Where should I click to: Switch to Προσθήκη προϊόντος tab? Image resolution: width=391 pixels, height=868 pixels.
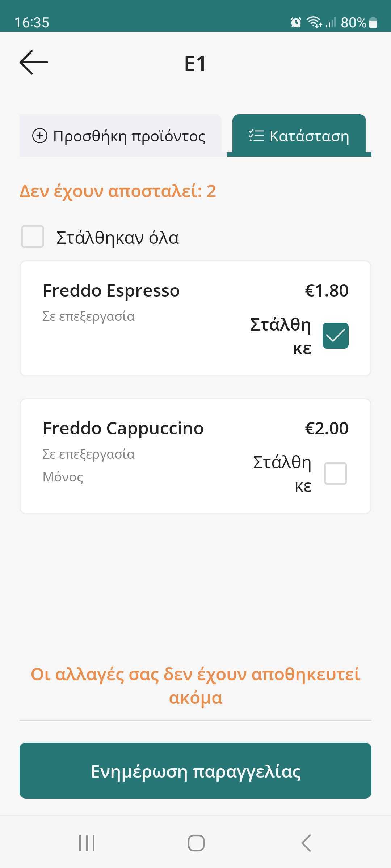[x=120, y=136]
